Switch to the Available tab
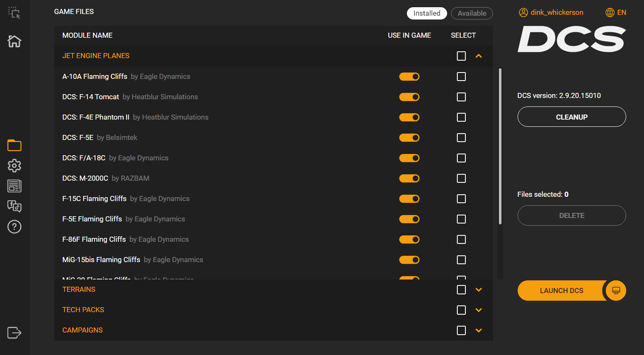644x355 pixels. tap(472, 13)
